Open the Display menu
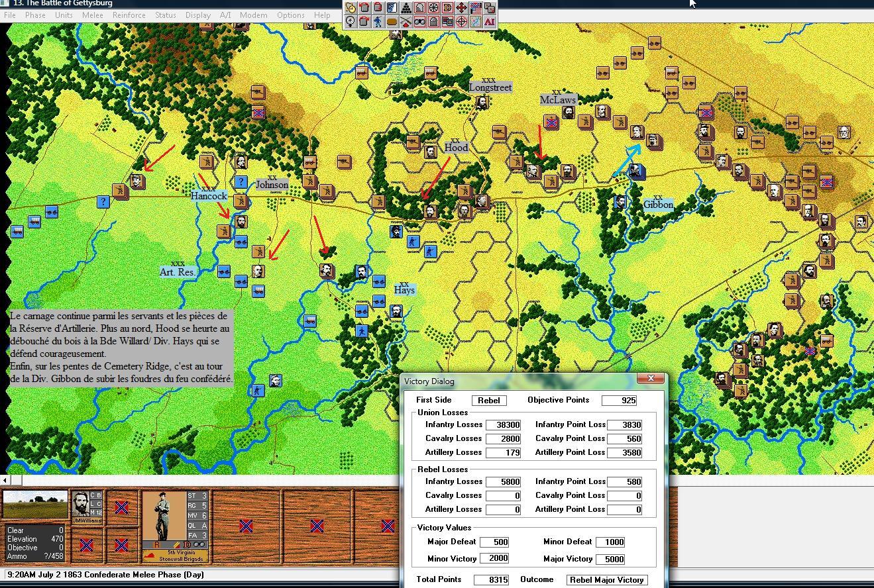The width and height of the screenshot is (874, 588). pos(198,15)
